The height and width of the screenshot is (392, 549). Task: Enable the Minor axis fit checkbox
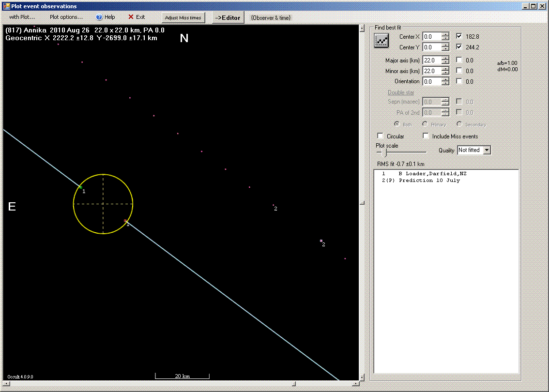[459, 70]
